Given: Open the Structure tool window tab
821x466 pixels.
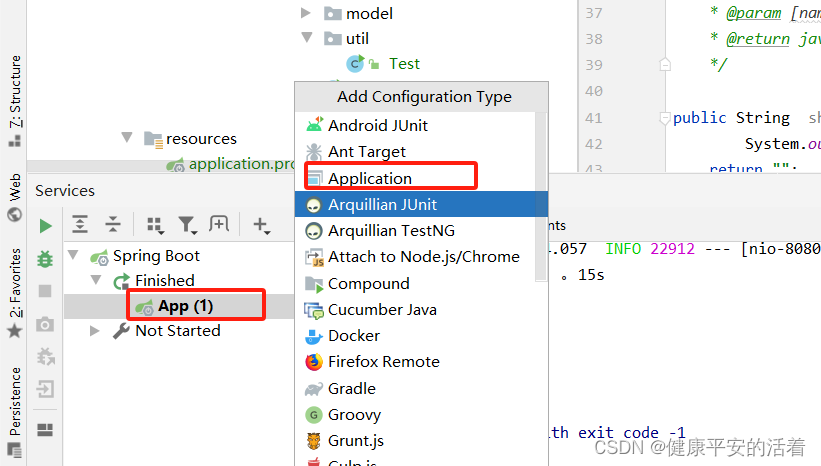Looking at the screenshot, I should point(15,99).
